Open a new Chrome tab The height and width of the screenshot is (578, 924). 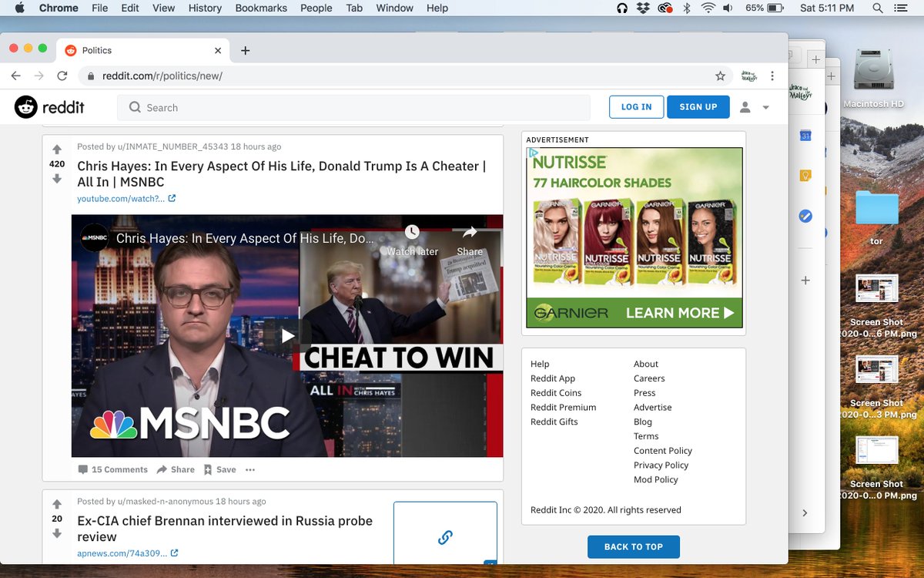click(x=245, y=50)
